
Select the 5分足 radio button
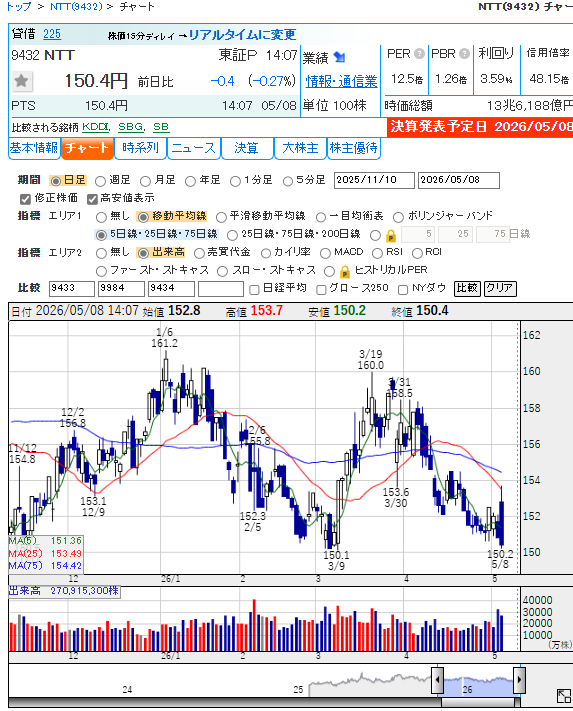287,181
